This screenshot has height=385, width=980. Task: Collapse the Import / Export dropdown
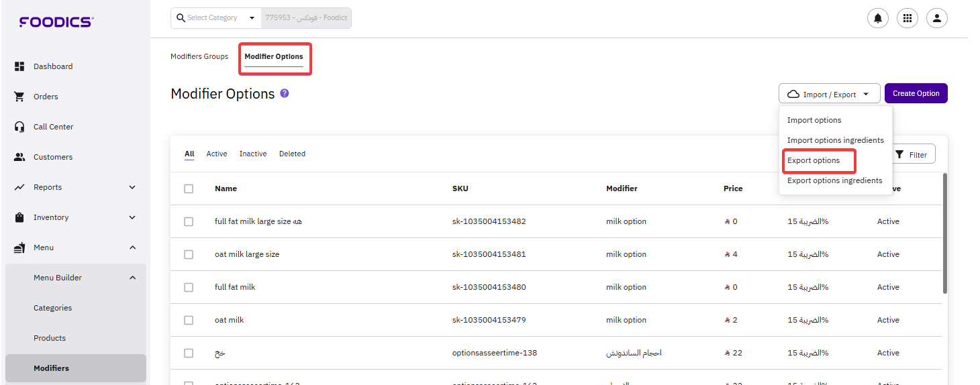[x=829, y=94]
